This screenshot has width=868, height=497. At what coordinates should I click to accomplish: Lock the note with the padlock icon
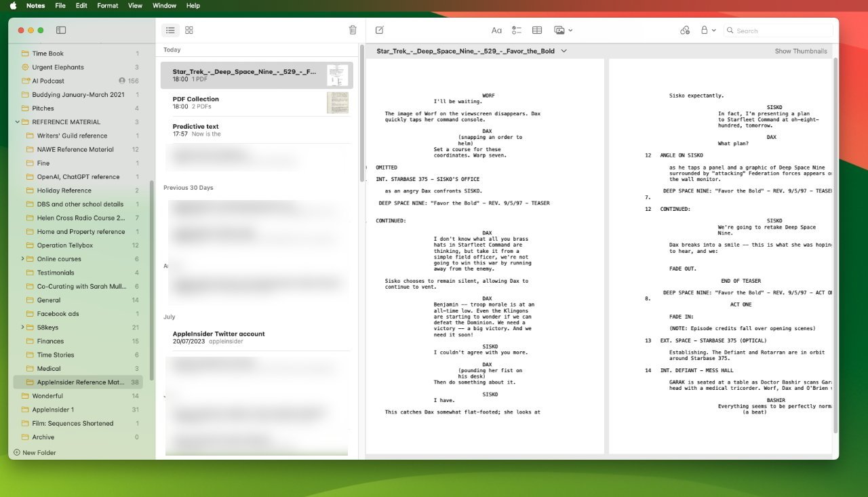[x=703, y=30]
